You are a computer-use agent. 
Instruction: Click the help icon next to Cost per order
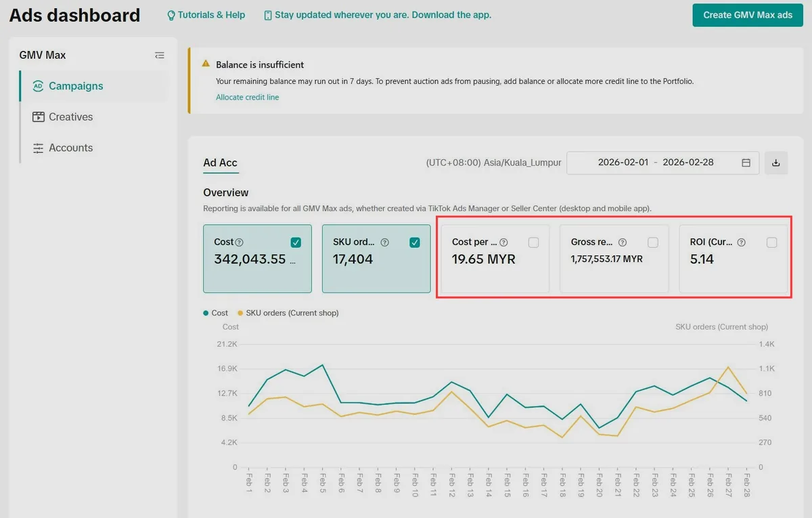click(504, 242)
